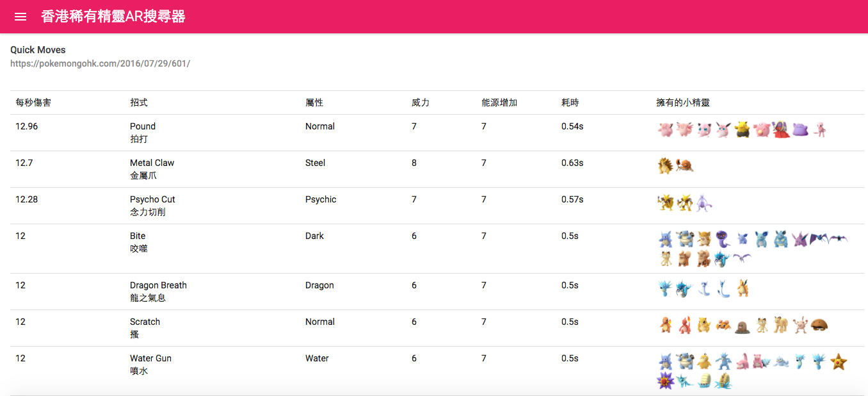
Task: Select the Psycho Cut move name cell
Action: tap(152, 206)
